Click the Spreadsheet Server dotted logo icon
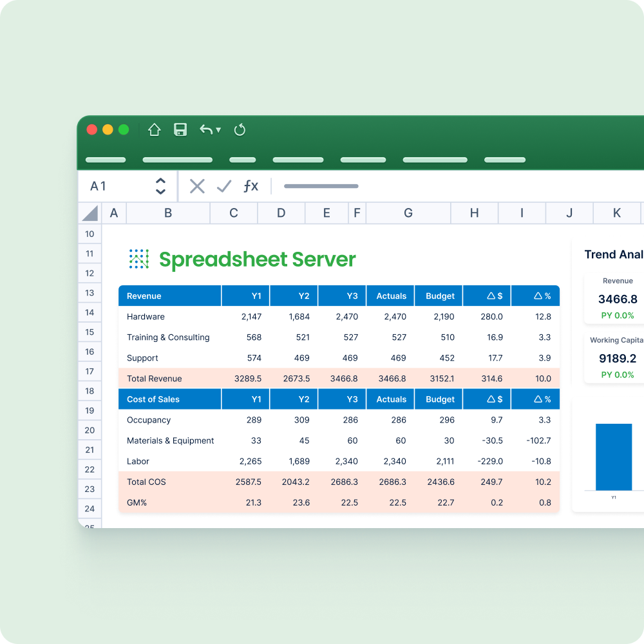The height and width of the screenshot is (644, 644). click(x=138, y=258)
